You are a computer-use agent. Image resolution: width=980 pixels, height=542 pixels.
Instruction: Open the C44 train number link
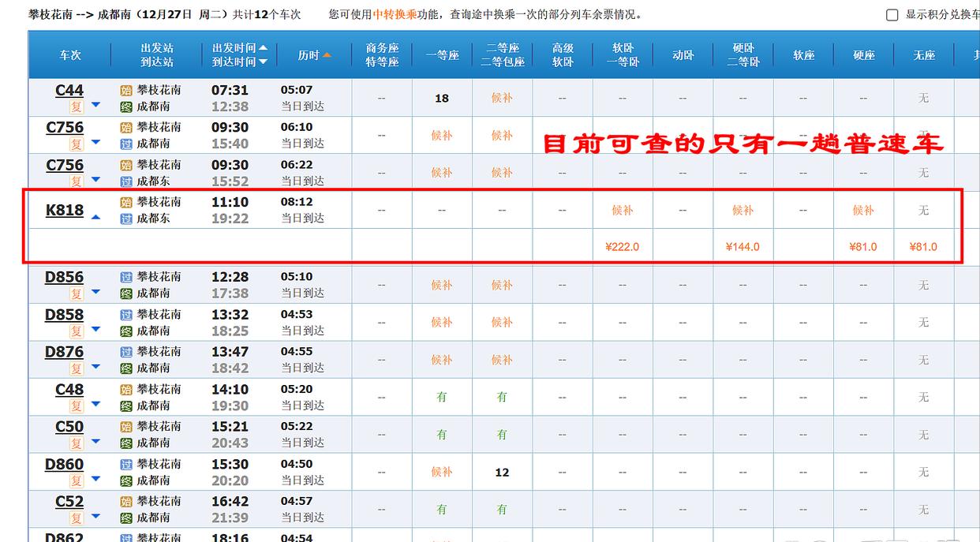pyautogui.click(x=68, y=91)
